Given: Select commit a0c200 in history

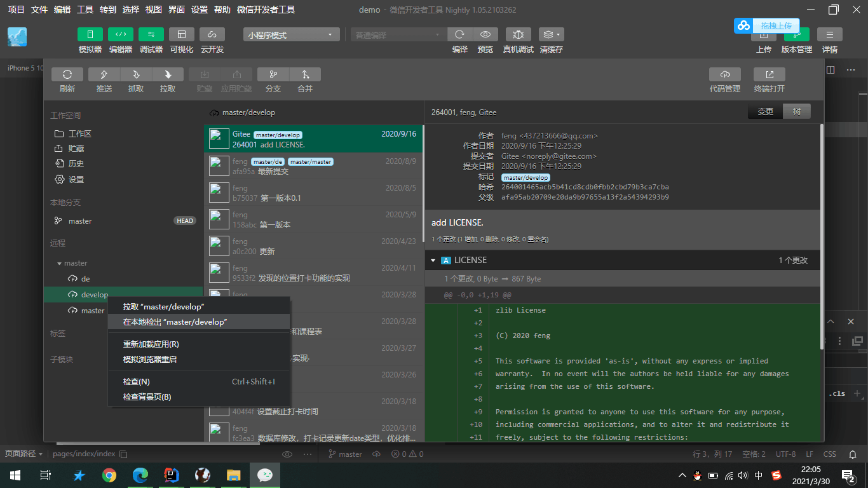Looking at the screenshot, I should pos(314,246).
